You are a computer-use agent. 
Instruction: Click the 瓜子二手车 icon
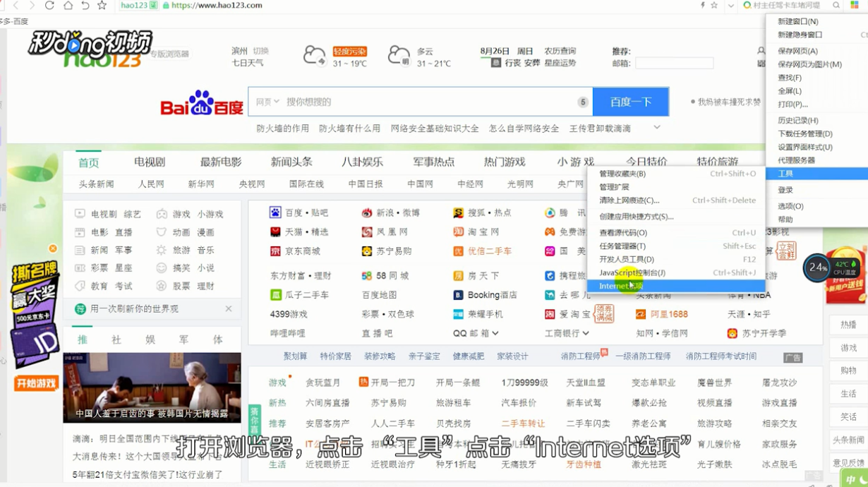pyautogui.click(x=275, y=295)
